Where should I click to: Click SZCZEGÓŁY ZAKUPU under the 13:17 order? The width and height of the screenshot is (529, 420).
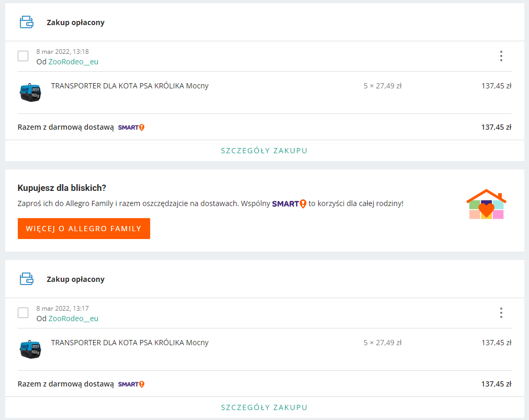264,407
